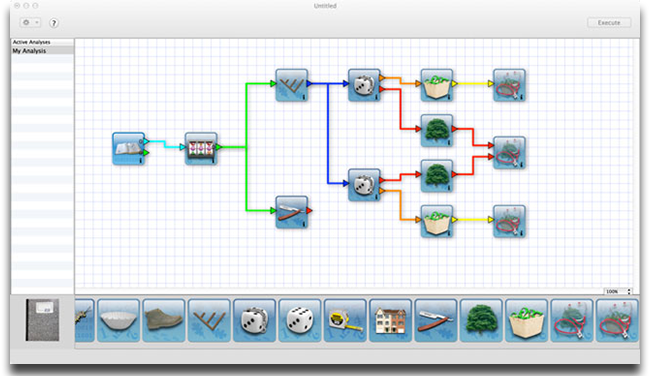Click the zoom percentage stepper arrows
This screenshot has width=650, height=376.
[x=629, y=291]
